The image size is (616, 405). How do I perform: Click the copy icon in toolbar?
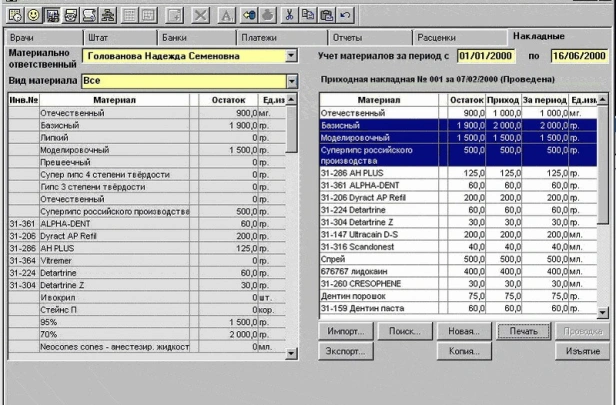[308, 14]
